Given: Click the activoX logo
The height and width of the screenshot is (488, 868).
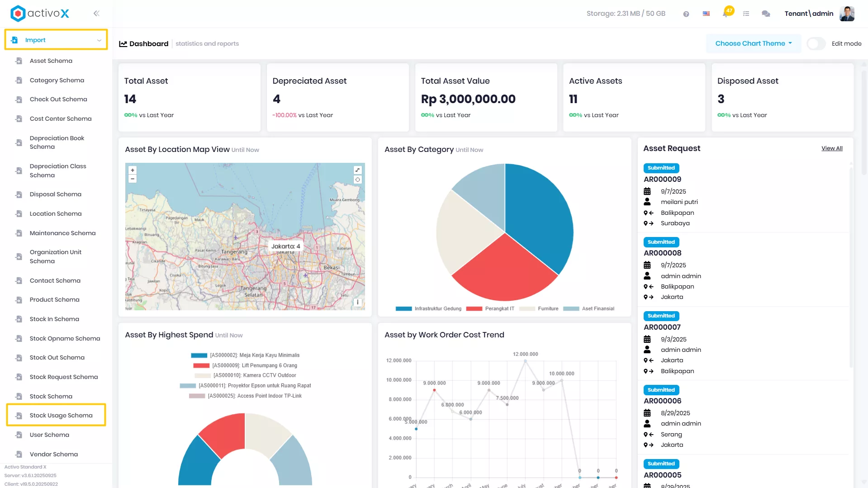Looking at the screenshot, I should 40,14.
